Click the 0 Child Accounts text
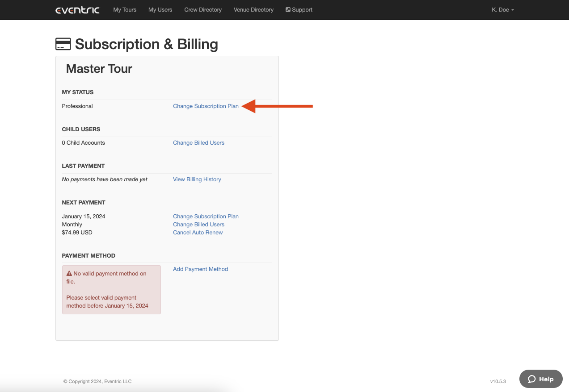This screenshot has width=569, height=392. pos(84,143)
